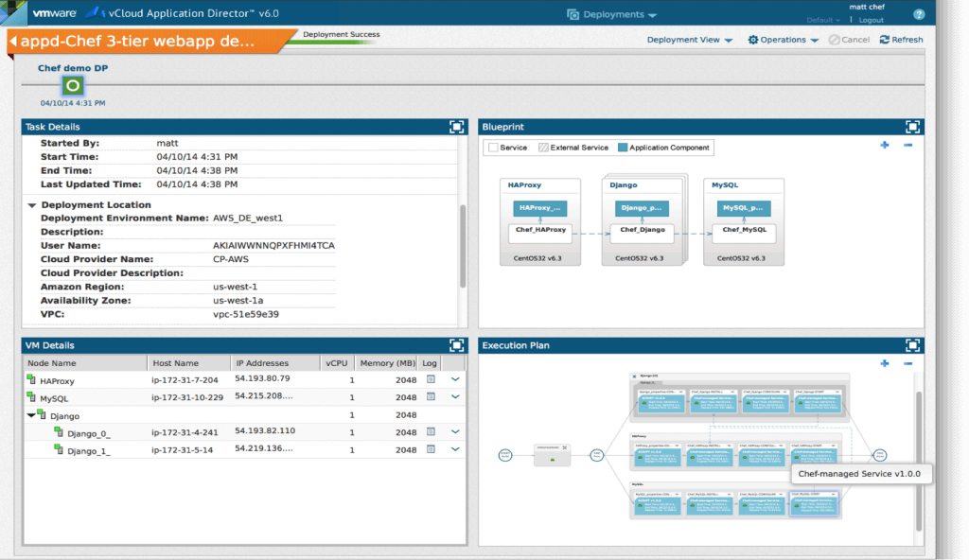Open the log for MySQL node

click(431, 397)
